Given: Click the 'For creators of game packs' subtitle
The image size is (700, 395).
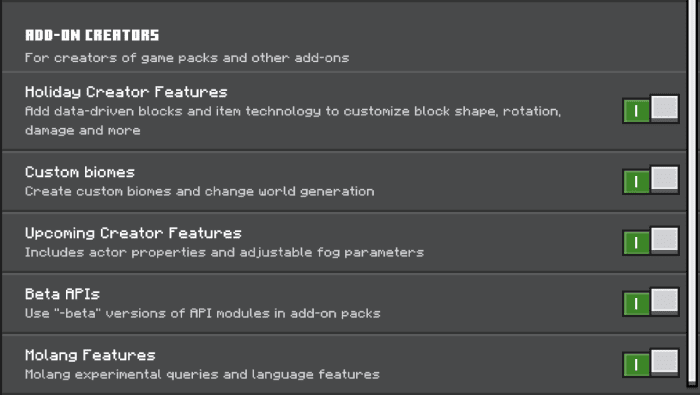Looking at the screenshot, I should click(187, 58).
